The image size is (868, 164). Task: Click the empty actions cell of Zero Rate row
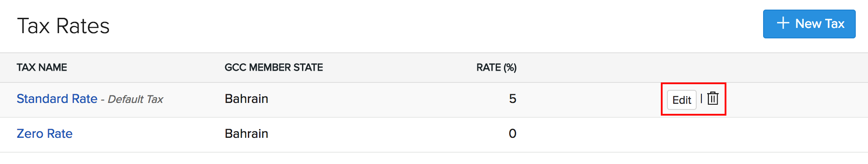pyautogui.click(x=693, y=134)
